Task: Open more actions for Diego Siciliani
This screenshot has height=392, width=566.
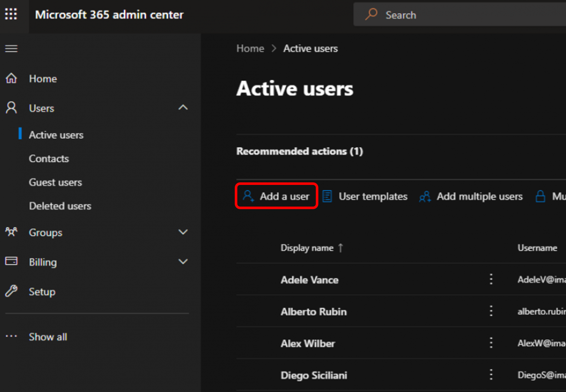Action: pyautogui.click(x=491, y=375)
